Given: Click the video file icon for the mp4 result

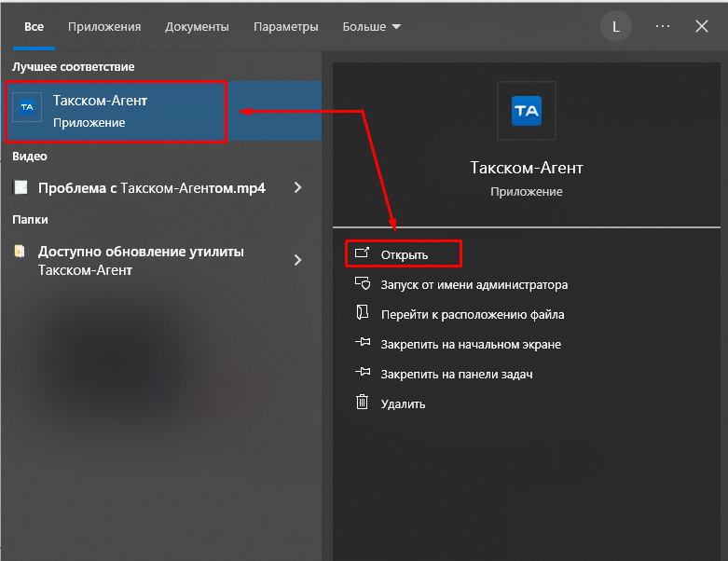Looking at the screenshot, I should [x=21, y=187].
